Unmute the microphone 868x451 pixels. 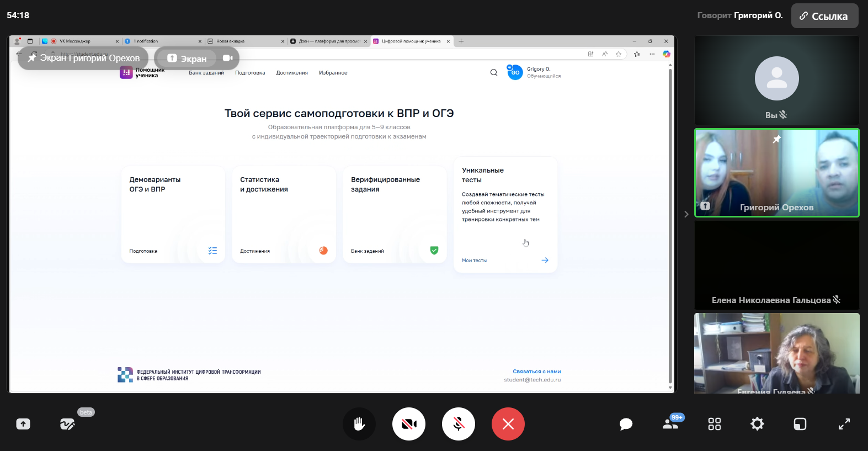click(459, 424)
